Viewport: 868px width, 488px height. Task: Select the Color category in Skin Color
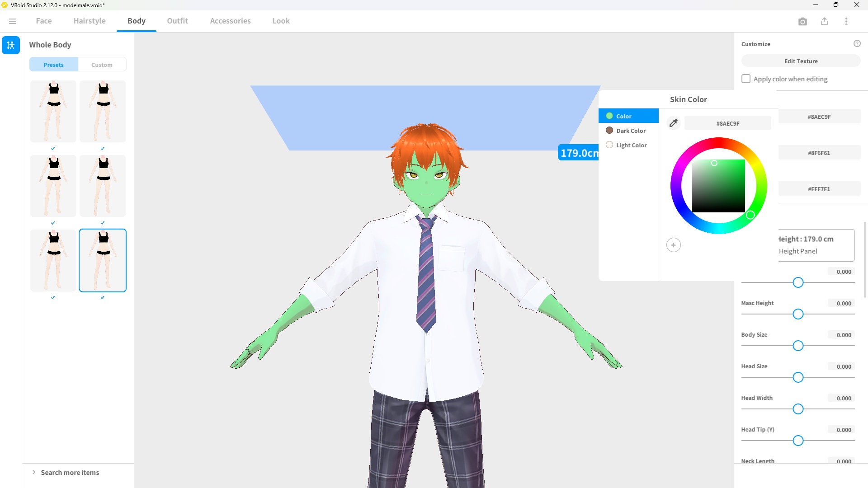pos(629,116)
